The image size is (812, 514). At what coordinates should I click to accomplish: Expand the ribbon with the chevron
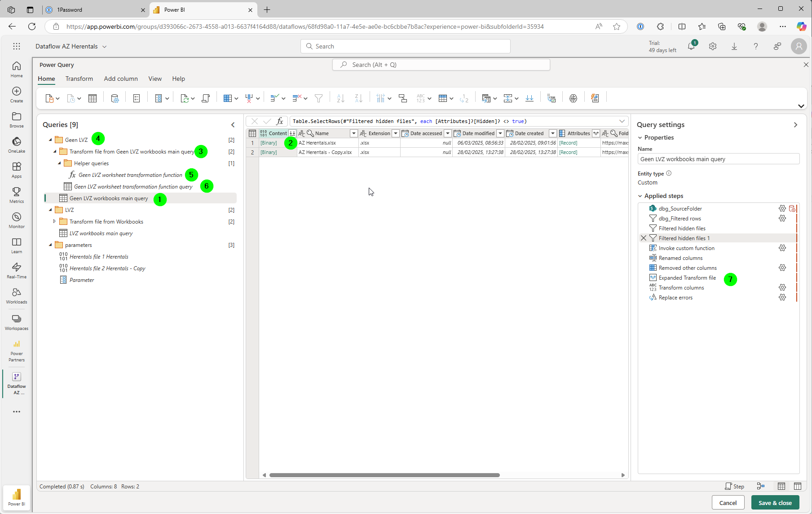pos(801,106)
